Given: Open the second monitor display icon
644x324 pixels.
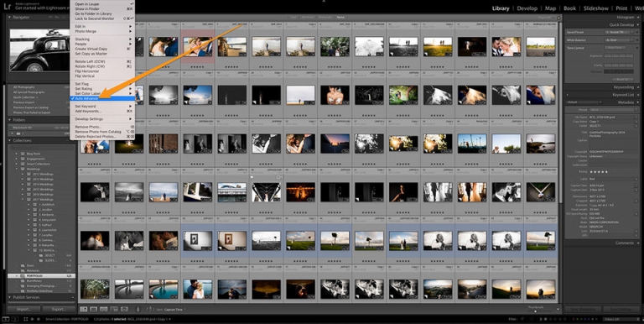Looking at the screenshot, I should 15,319.
